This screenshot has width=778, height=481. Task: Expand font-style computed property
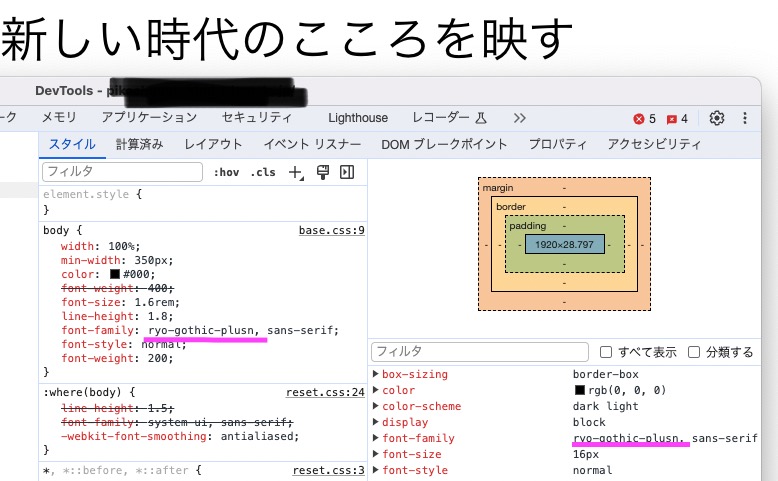pos(376,470)
